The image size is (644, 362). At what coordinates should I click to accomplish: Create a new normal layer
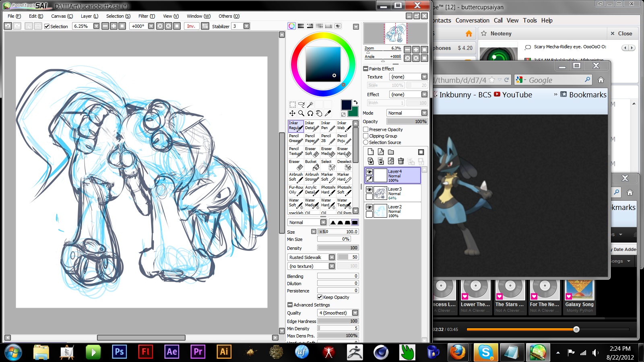[x=371, y=152]
